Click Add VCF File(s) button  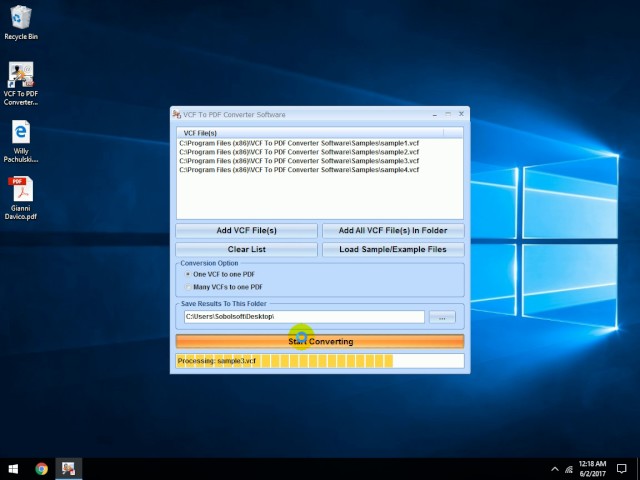(247, 231)
